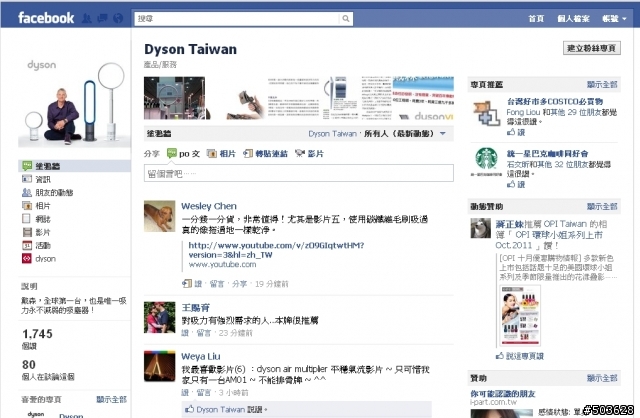Screen dimensions: 640x418
Task: Open Photos icon in sidebar
Action: coord(27,205)
